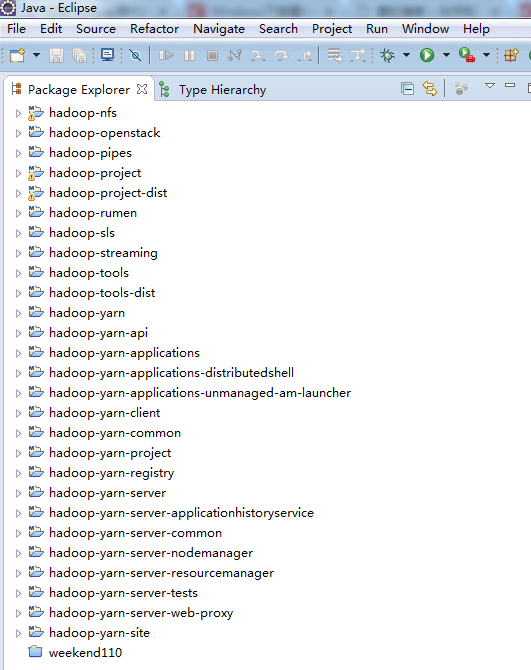Select the hadoop-sls project
Viewport: 531px width, 670px height.
point(82,233)
